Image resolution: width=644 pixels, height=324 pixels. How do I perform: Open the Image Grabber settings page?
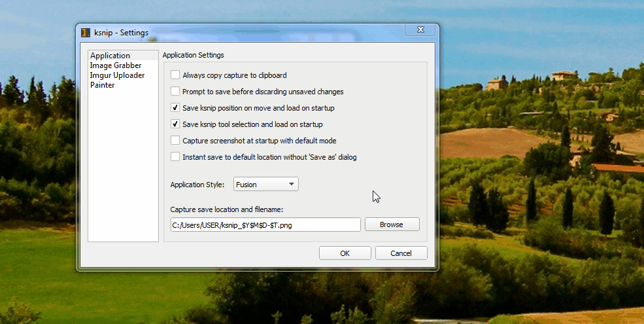tap(123, 65)
